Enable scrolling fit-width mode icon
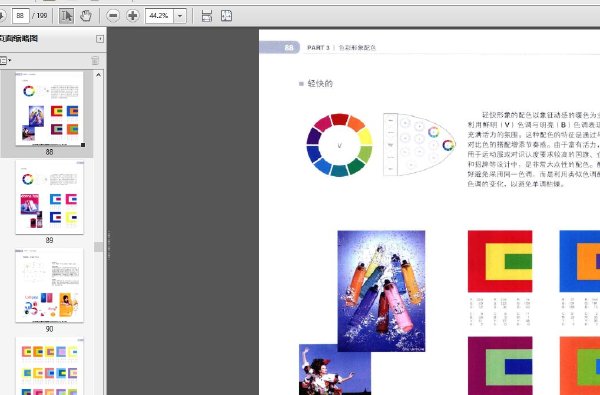This screenshot has width=600, height=395. (207, 16)
